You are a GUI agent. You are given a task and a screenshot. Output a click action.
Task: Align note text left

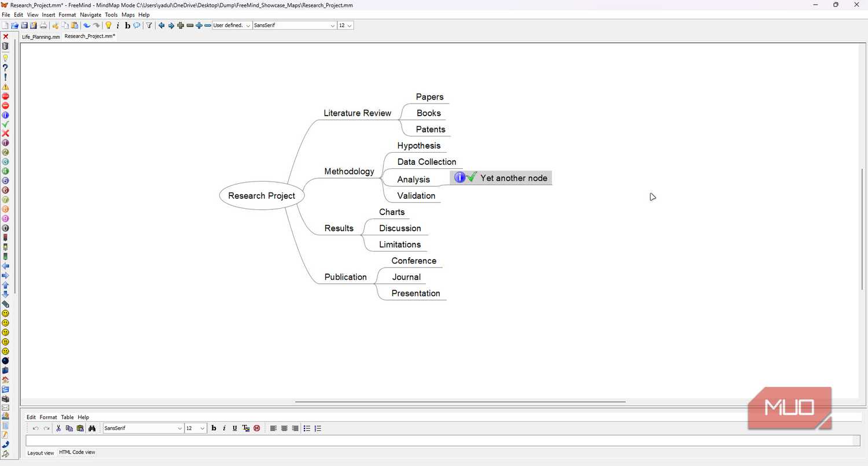click(x=274, y=428)
